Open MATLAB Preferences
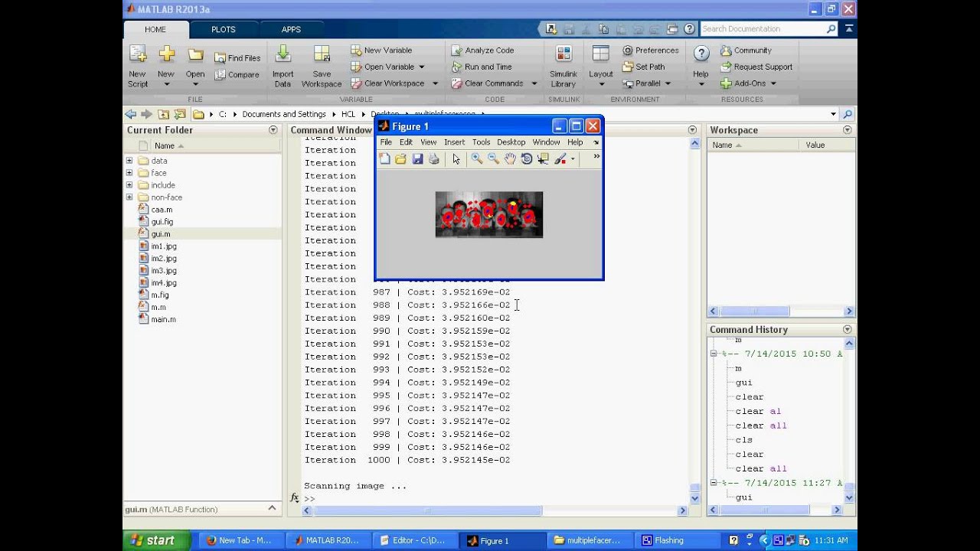Viewport: 980px width, 551px height. [x=651, y=51]
